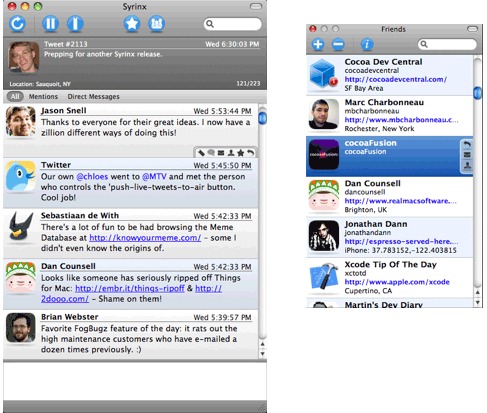
Task: Click the timeline scrollbar thumb in Syrinx
Action: (263, 118)
